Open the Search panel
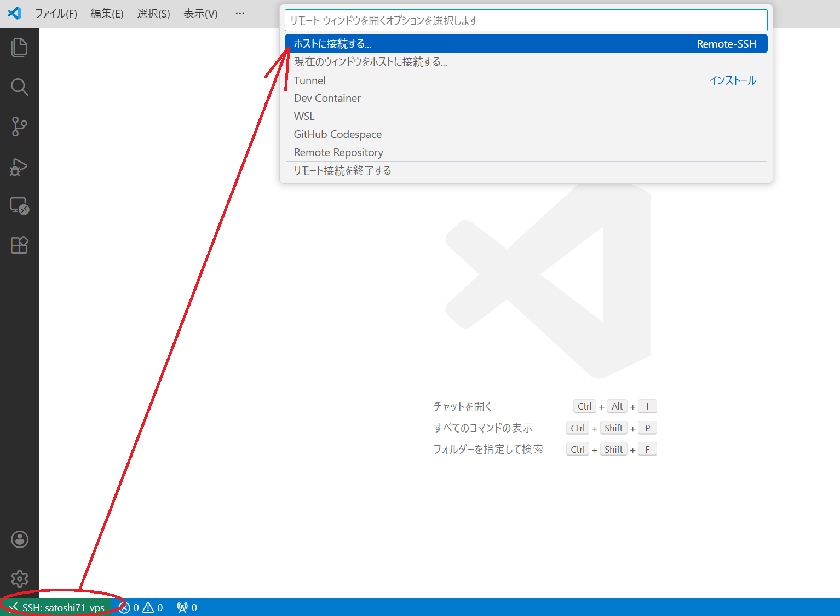The image size is (840, 616). pyautogui.click(x=20, y=87)
